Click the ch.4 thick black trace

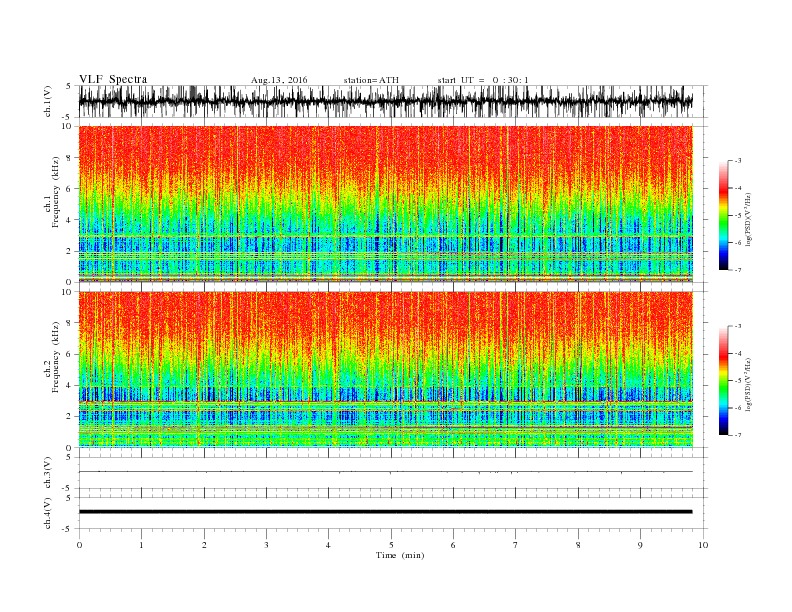point(385,512)
